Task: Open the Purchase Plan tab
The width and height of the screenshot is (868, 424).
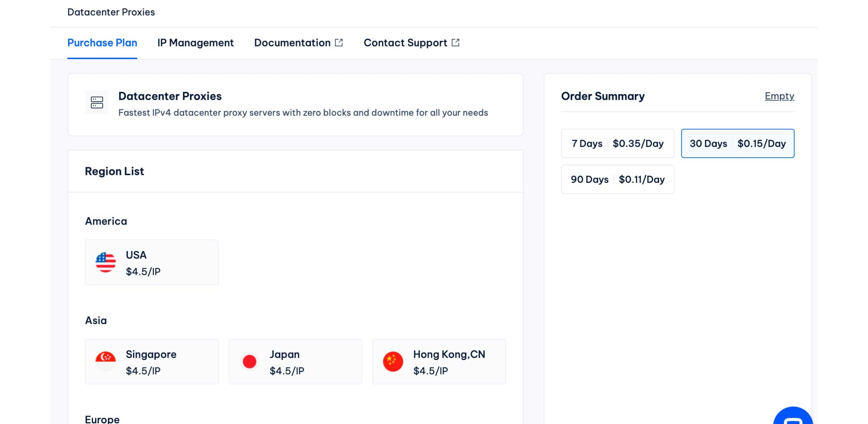Action: [x=102, y=43]
